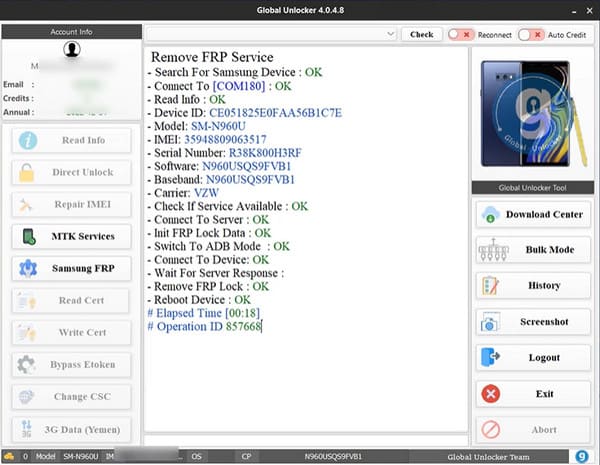Click the Write Cert pencil icon

coord(26,333)
